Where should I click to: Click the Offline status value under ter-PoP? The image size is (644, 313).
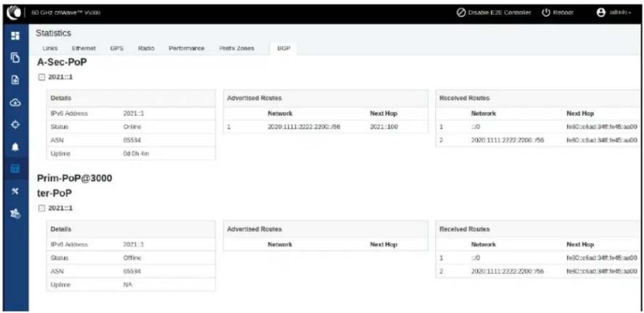pos(132,258)
